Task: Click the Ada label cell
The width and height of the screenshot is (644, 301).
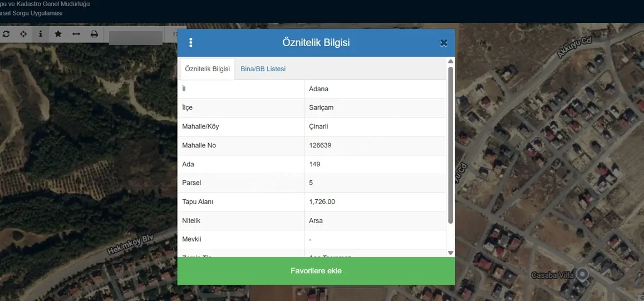Action: point(240,165)
